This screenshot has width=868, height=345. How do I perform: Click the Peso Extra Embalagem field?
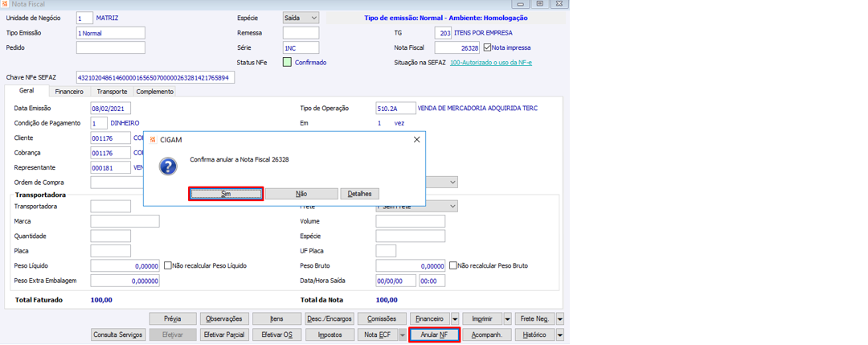coord(125,281)
